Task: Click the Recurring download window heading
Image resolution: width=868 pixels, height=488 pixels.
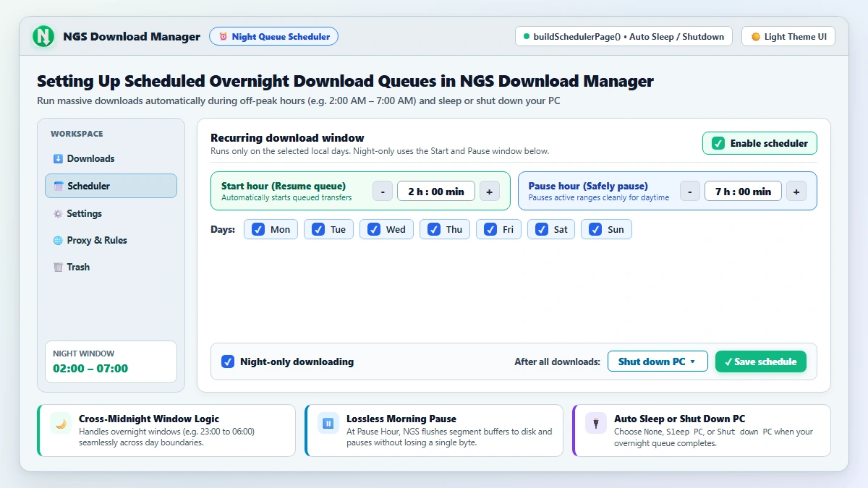Action: (287, 137)
